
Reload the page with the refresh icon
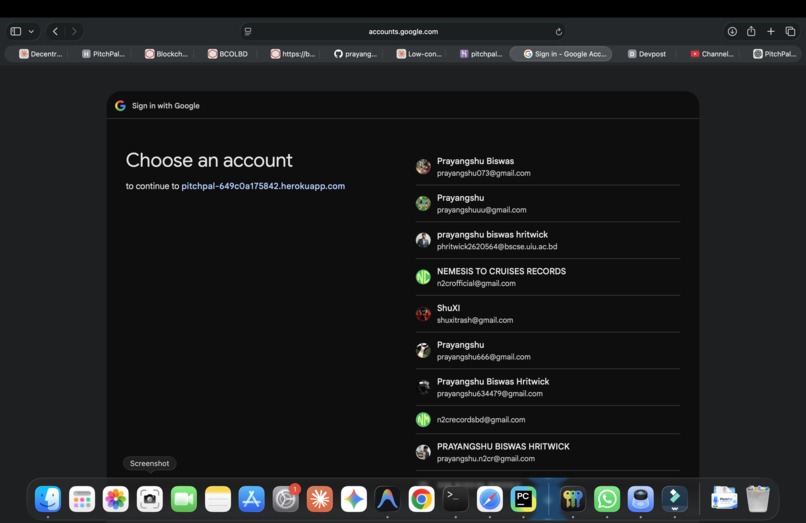[559, 32]
